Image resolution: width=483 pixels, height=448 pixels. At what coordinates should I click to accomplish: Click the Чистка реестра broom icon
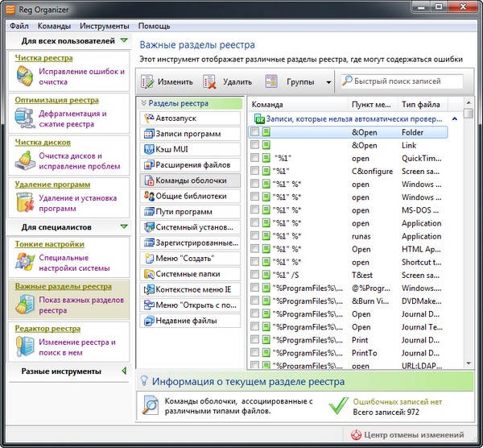pyautogui.click(x=26, y=77)
